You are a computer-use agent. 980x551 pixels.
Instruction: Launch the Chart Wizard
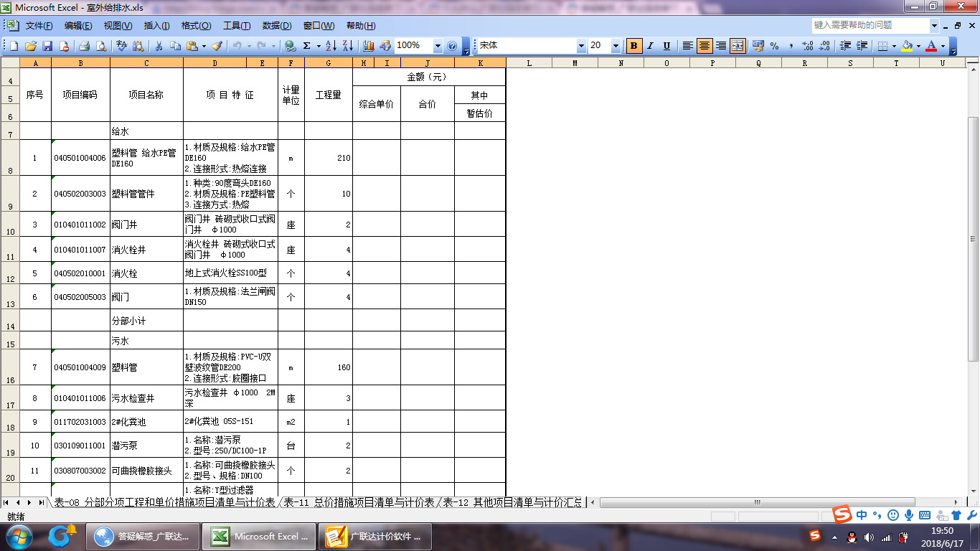(x=369, y=45)
